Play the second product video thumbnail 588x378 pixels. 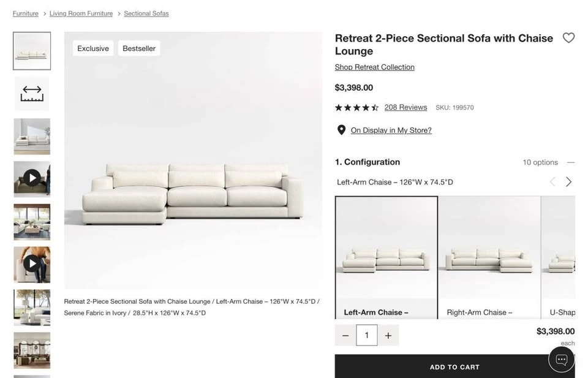point(32,264)
